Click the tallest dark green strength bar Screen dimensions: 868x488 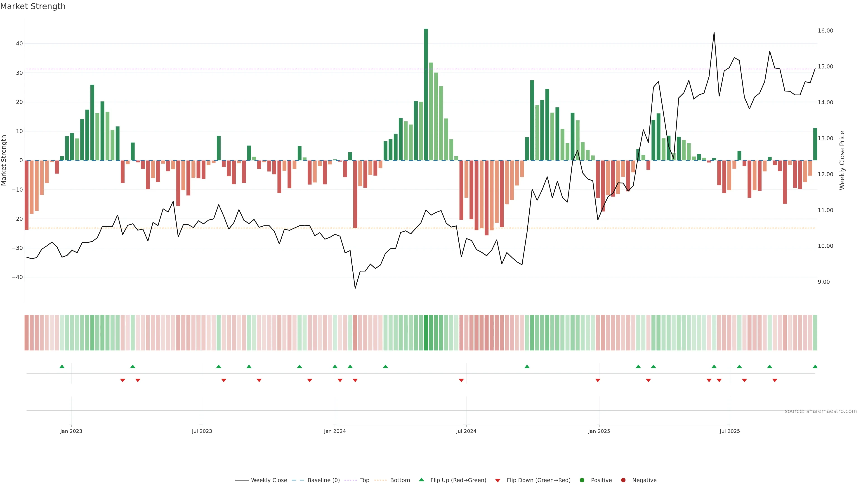pos(426,94)
